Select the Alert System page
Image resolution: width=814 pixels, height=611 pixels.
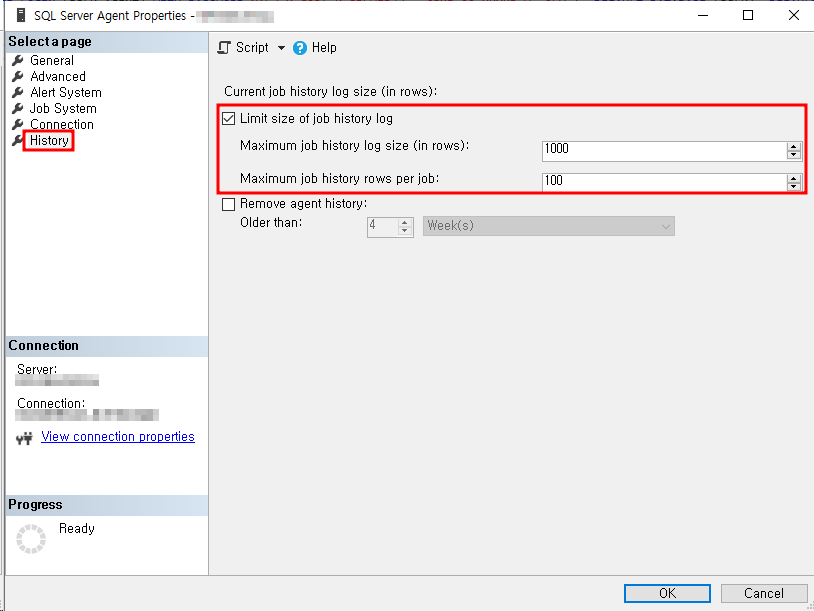click(x=65, y=92)
